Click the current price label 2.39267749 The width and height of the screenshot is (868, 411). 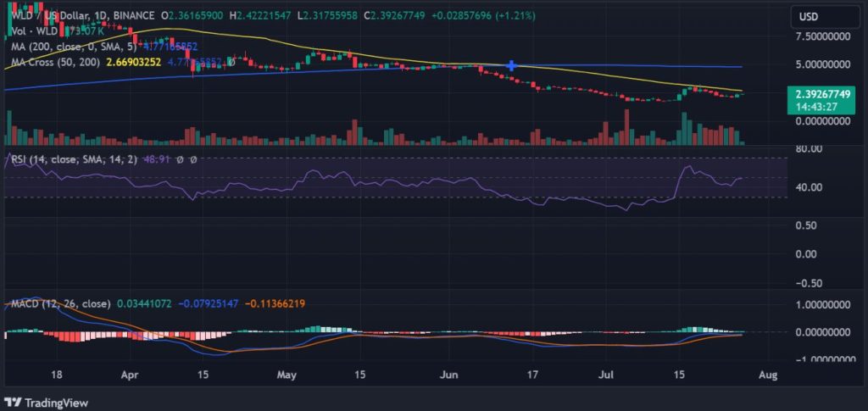click(822, 94)
